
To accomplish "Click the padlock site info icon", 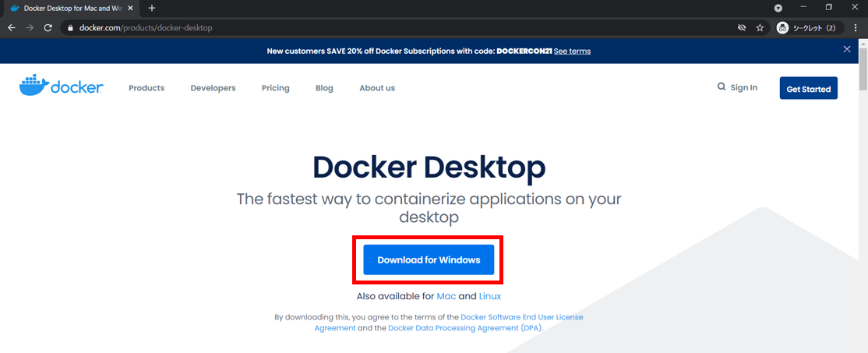I will pos(70,28).
